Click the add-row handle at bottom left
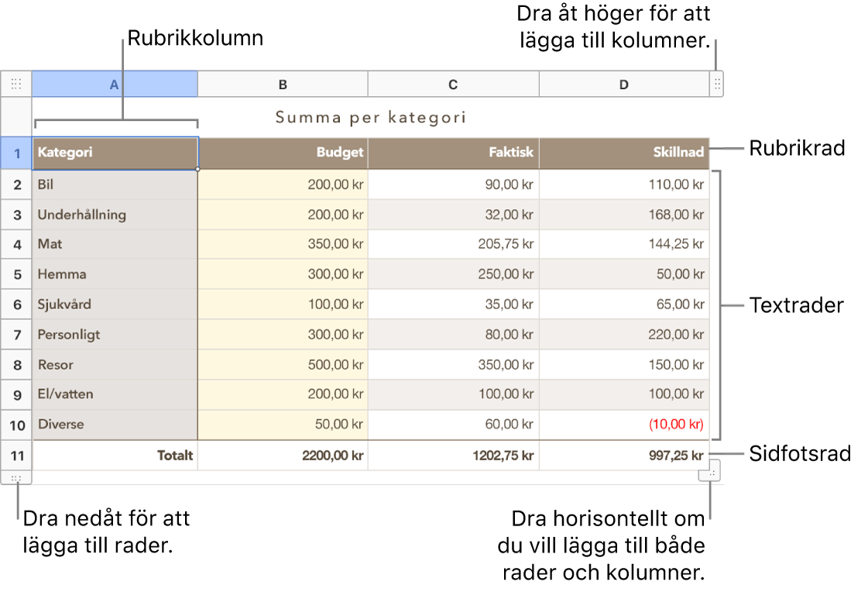The width and height of the screenshot is (868, 592). [16, 477]
